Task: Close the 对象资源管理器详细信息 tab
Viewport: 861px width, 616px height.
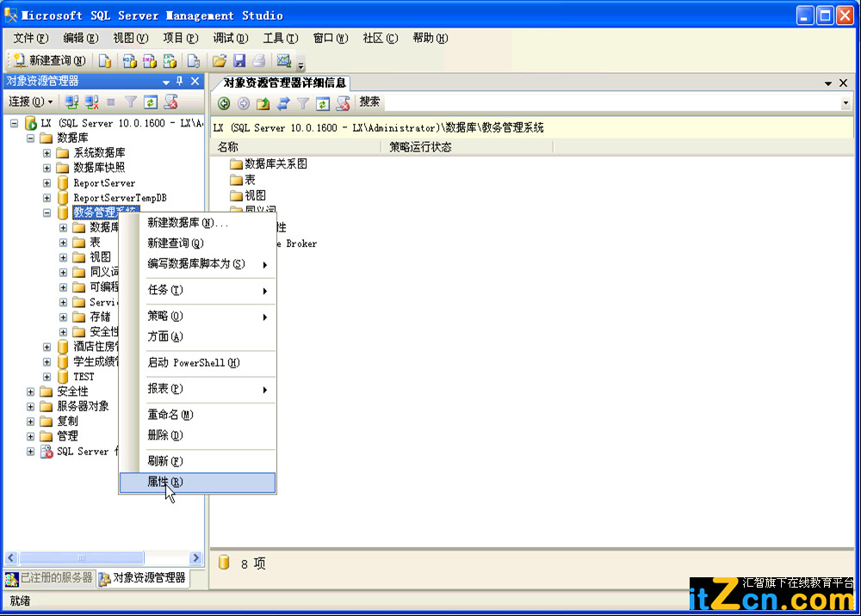Action: (844, 83)
